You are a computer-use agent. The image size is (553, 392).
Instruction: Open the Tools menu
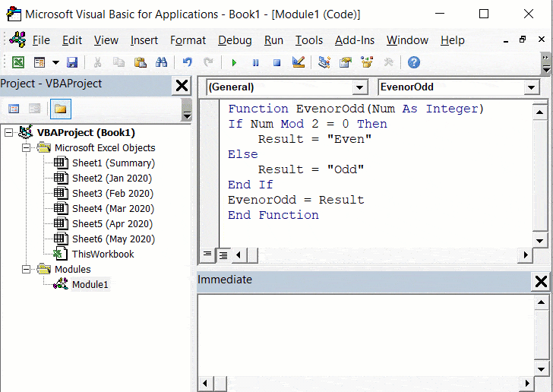(x=309, y=40)
